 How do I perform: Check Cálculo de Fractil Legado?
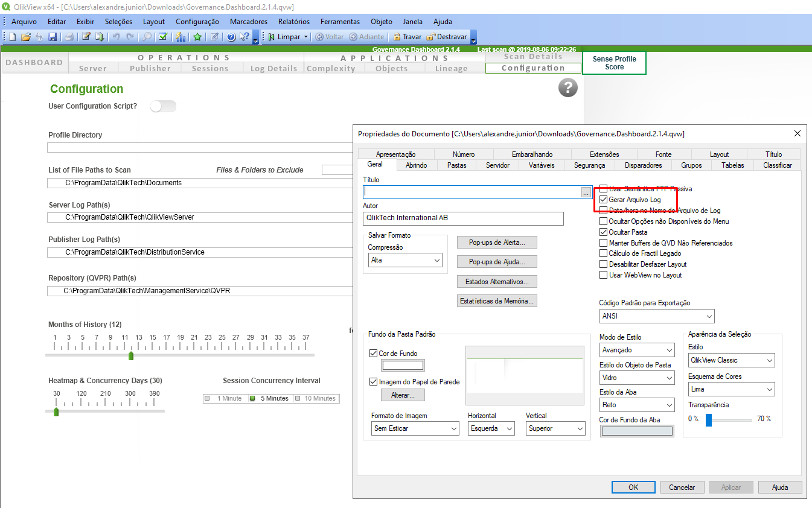(x=603, y=253)
